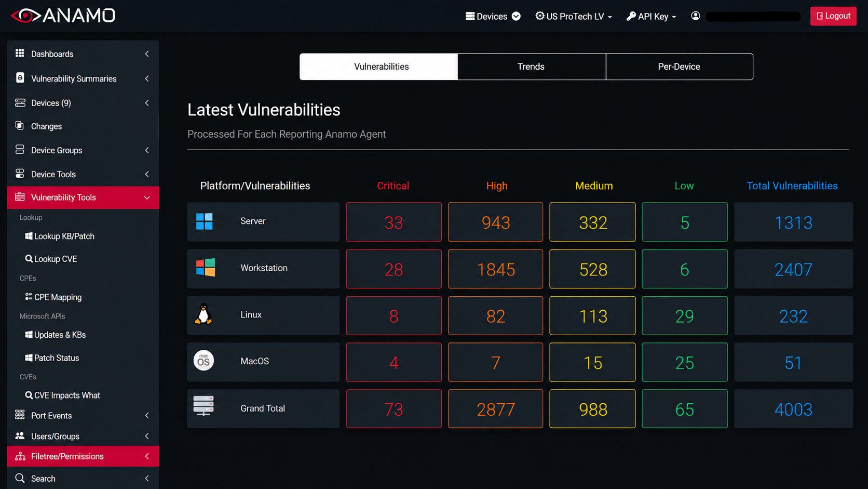This screenshot has height=489, width=868.
Task: Click the Grand Total server stack icon
Action: (204, 406)
